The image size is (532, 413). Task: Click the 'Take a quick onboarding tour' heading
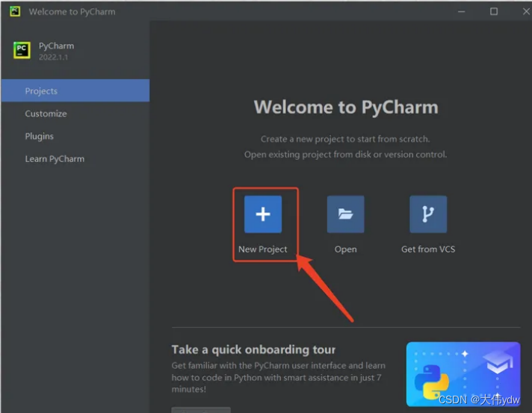click(x=253, y=350)
